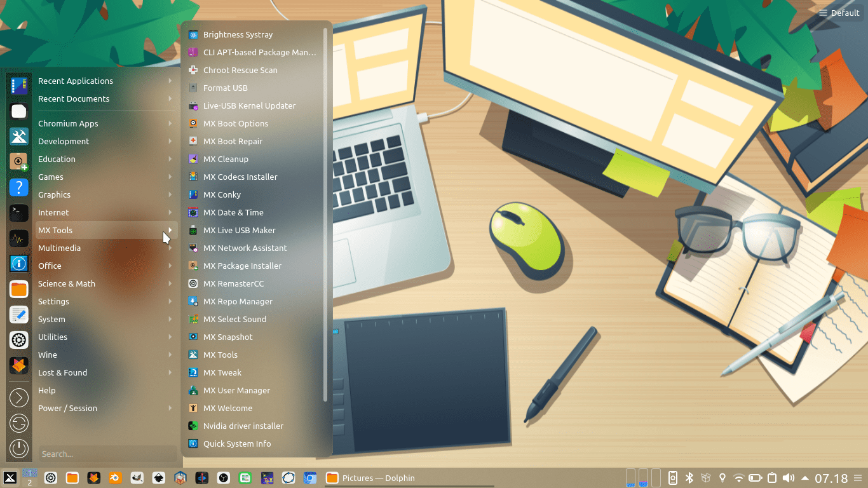Open the MX start menu button in taskbar
Viewport: 868px width, 488px height.
(10, 478)
